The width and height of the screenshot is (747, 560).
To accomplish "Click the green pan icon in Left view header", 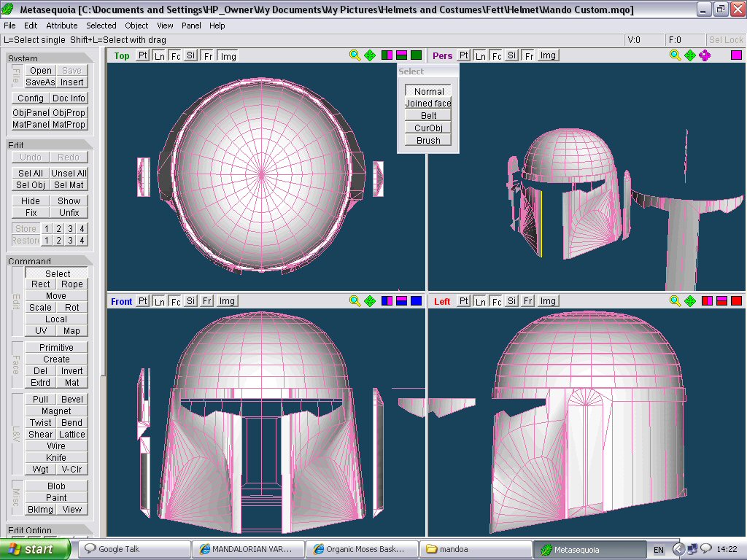I will click(690, 301).
